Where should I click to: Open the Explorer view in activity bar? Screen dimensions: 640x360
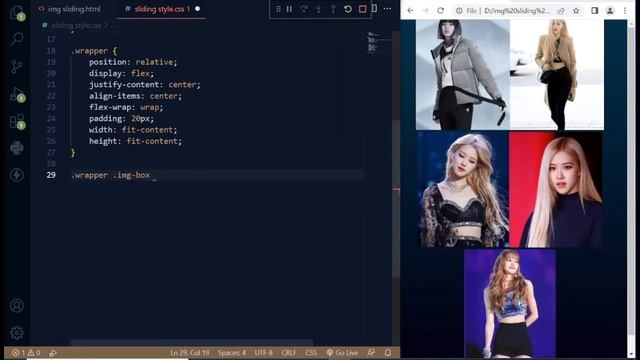[17, 13]
